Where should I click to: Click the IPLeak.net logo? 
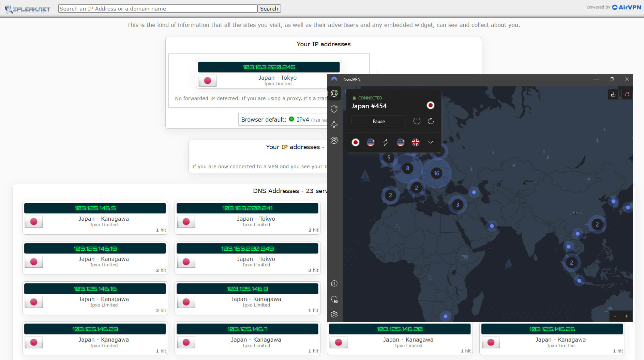pos(28,9)
